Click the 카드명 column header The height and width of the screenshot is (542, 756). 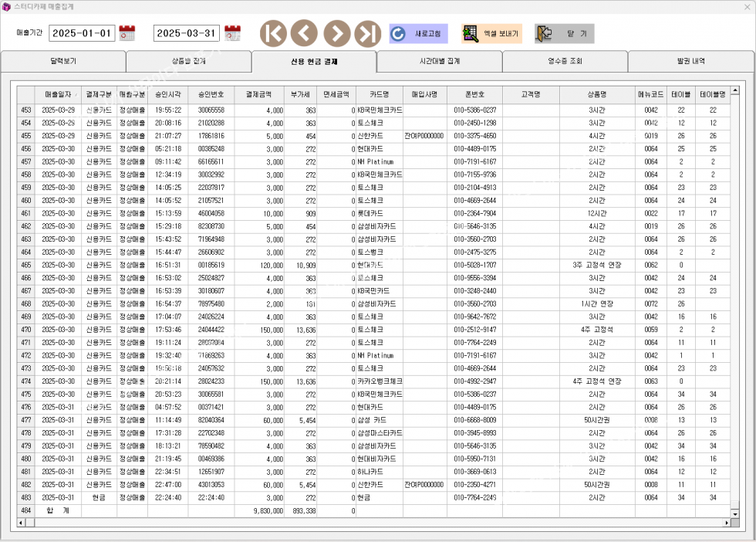coord(380,95)
